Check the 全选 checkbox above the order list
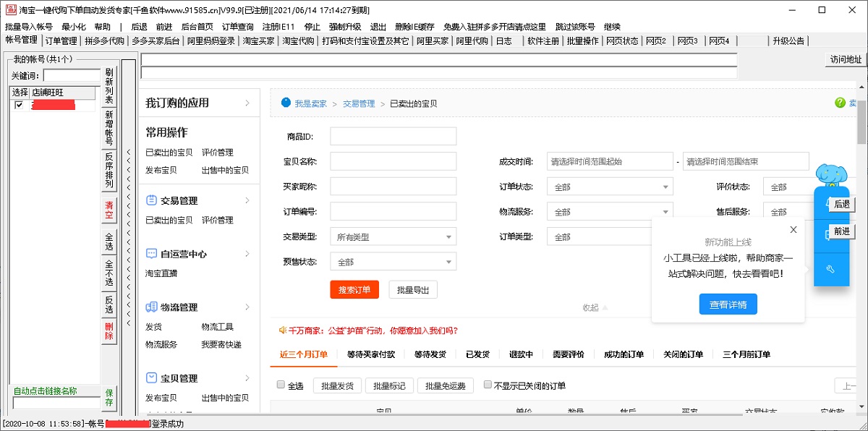Viewport: 868px width, 431px height. coord(281,385)
